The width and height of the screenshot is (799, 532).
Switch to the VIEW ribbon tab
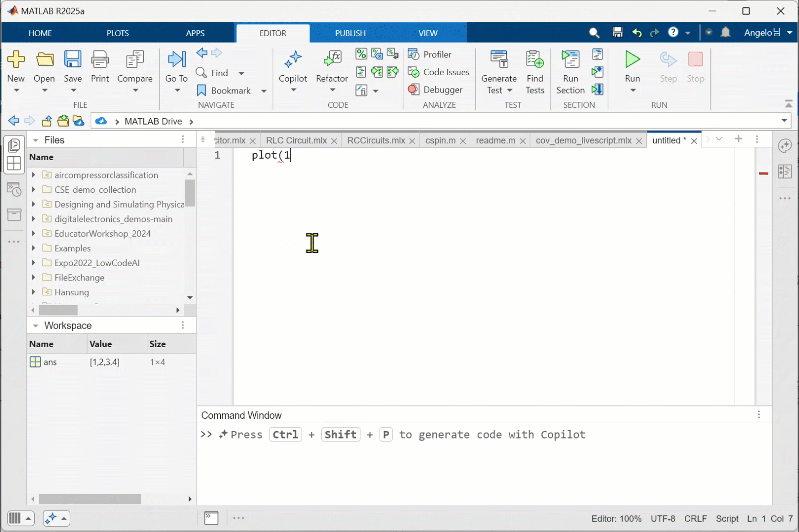[428, 33]
